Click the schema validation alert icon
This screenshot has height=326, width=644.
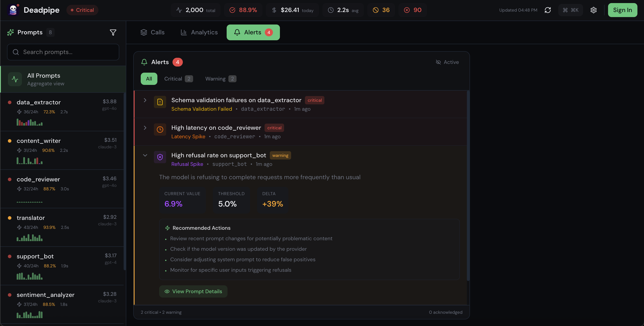click(x=160, y=102)
